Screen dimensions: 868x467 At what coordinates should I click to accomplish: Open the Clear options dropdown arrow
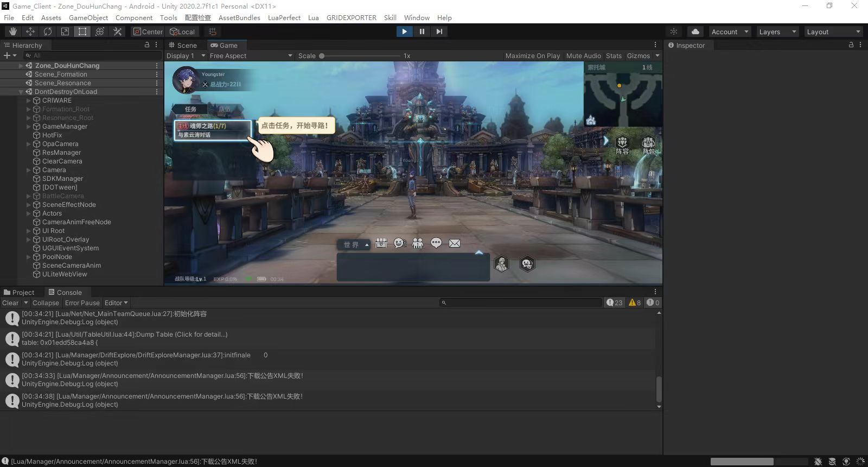pos(25,302)
